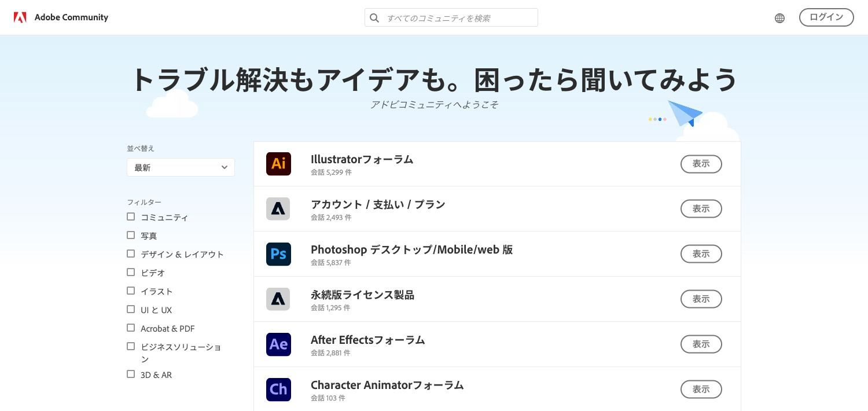Screen dimensions: 868x411
Task: Open the Character Animatorフォーラム title
Action: coord(387,385)
